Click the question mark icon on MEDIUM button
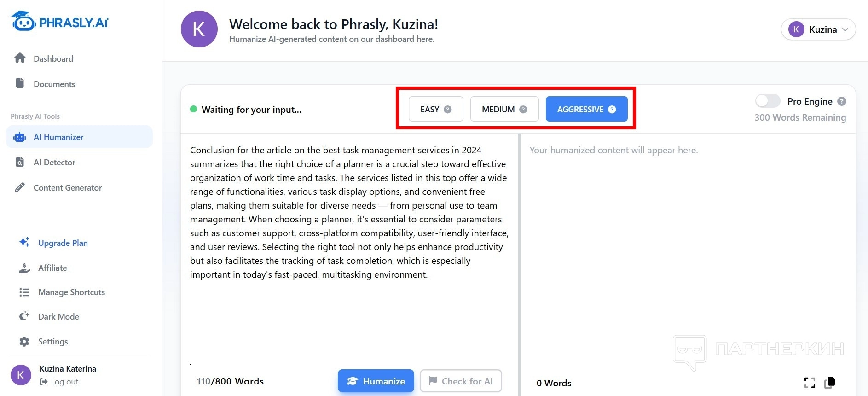 click(x=523, y=110)
